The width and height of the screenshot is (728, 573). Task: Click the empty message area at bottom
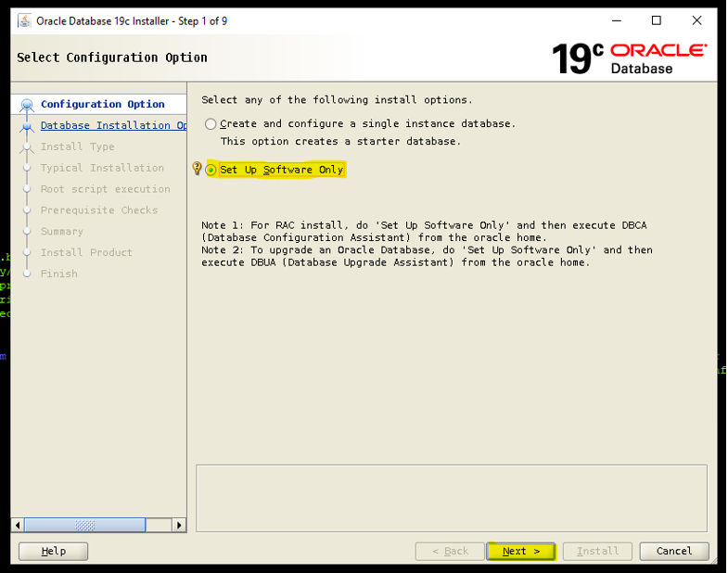[x=452, y=498]
